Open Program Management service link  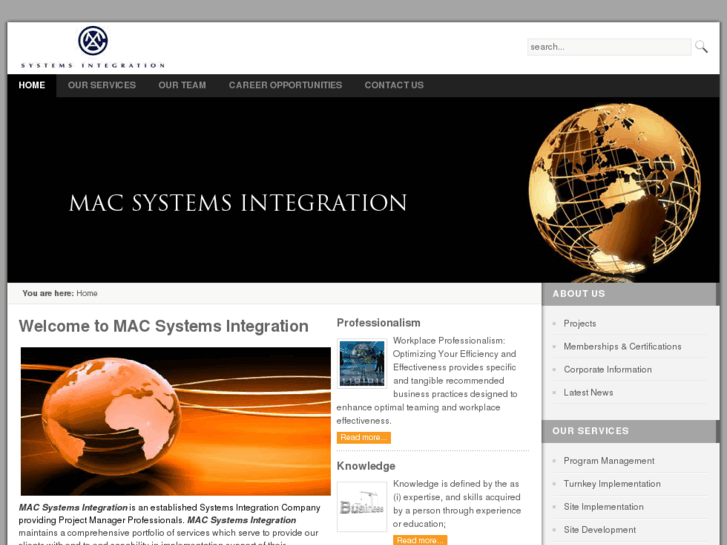[x=609, y=461]
